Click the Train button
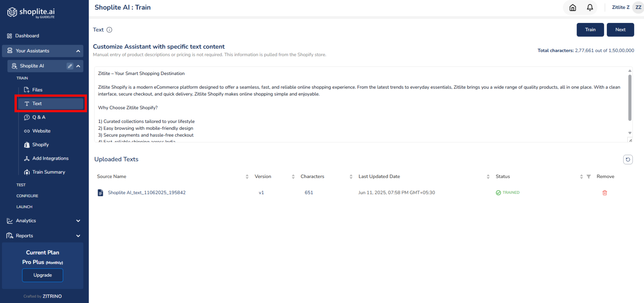 [x=590, y=30]
